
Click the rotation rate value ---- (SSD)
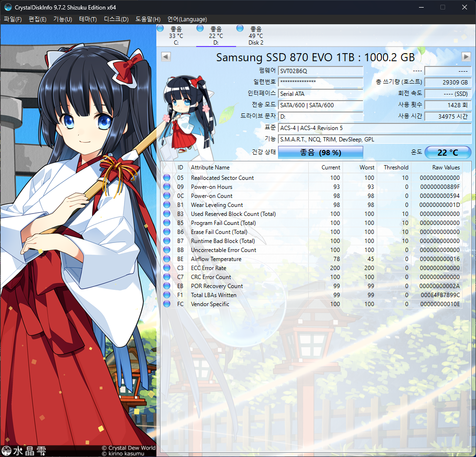tap(448, 93)
